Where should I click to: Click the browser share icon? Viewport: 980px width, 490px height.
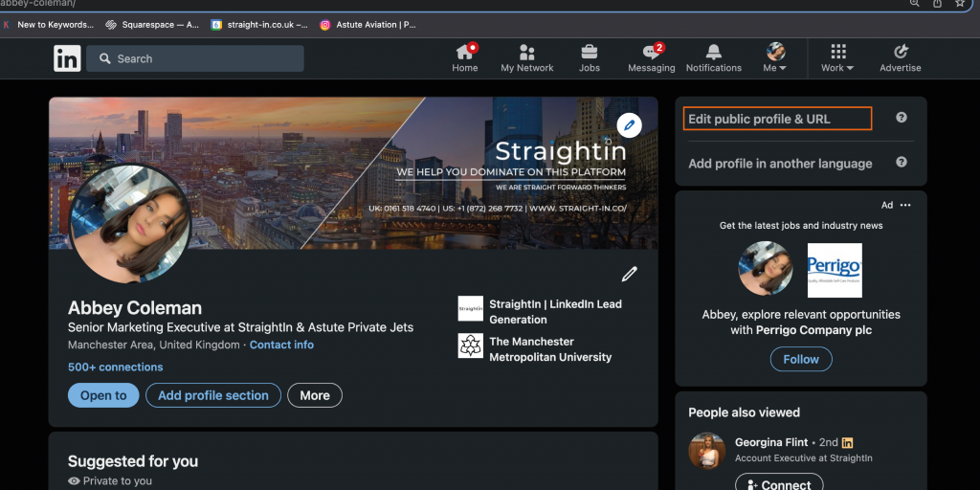pyautogui.click(x=937, y=3)
